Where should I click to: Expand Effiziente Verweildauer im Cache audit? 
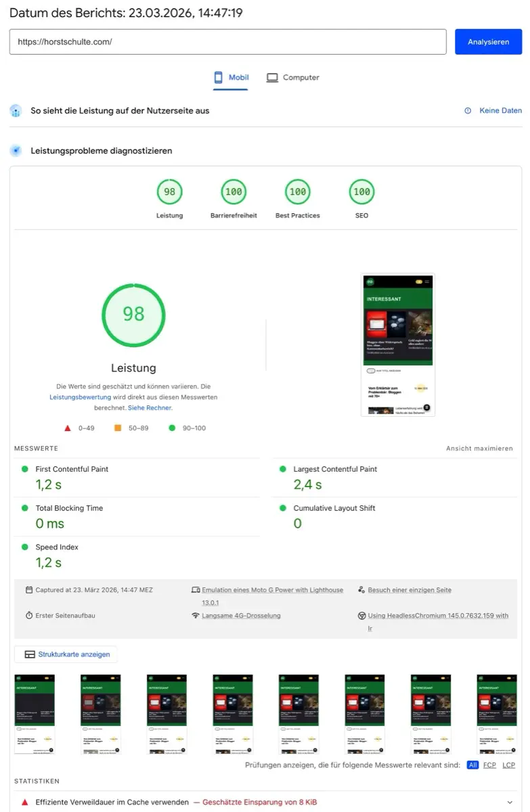pyautogui.click(x=265, y=802)
